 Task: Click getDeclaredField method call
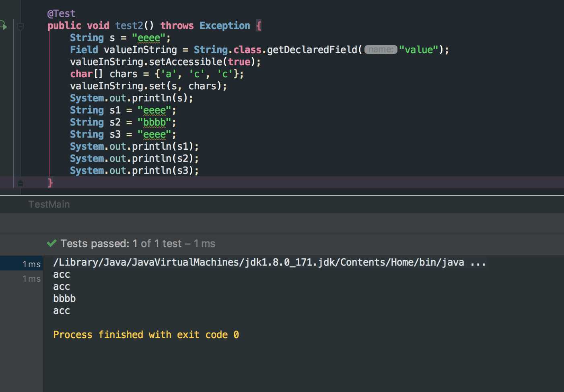click(x=312, y=50)
